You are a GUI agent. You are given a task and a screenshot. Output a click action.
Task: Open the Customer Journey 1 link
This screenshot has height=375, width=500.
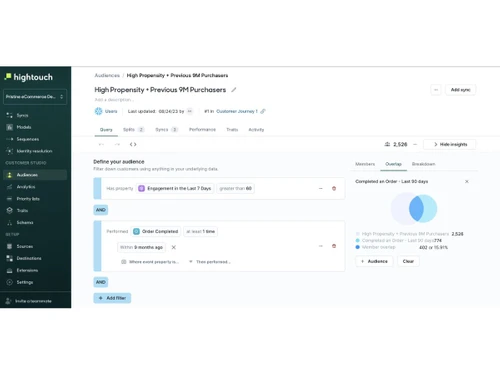237,111
